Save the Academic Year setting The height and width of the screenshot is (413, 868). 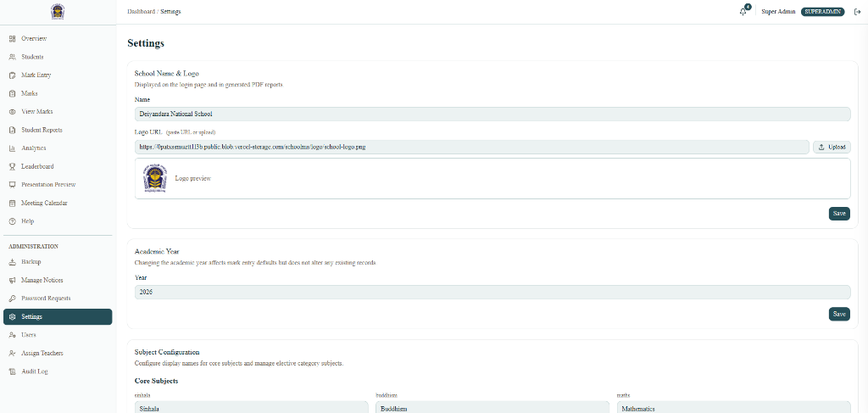tap(839, 314)
